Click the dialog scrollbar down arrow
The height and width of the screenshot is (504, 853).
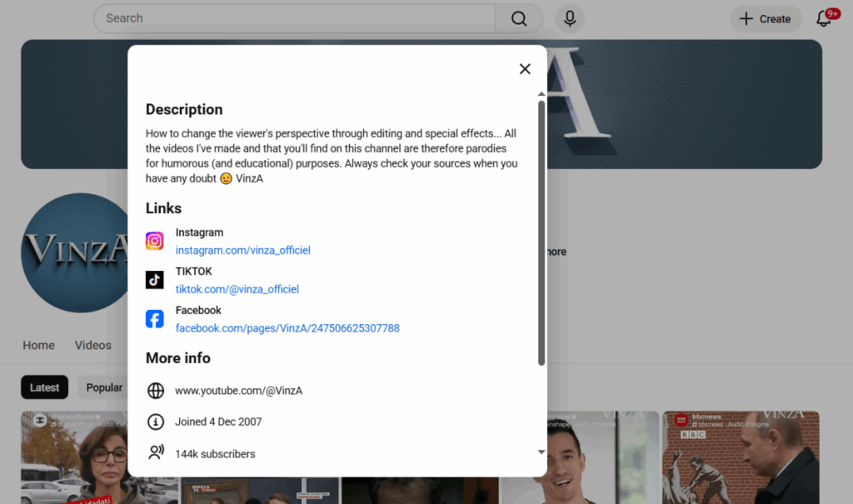click(x=541, y=452)
